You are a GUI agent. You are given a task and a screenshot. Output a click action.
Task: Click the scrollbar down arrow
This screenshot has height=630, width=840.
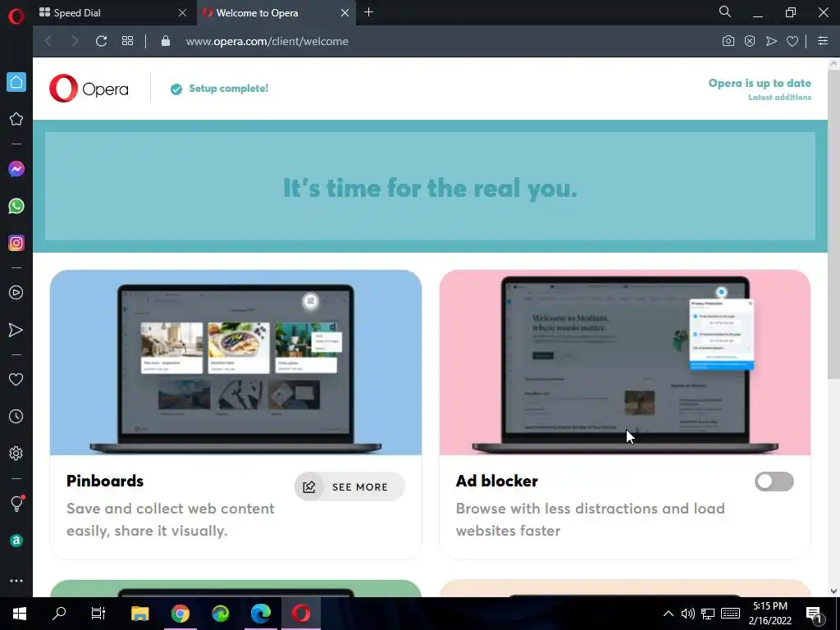833,591
